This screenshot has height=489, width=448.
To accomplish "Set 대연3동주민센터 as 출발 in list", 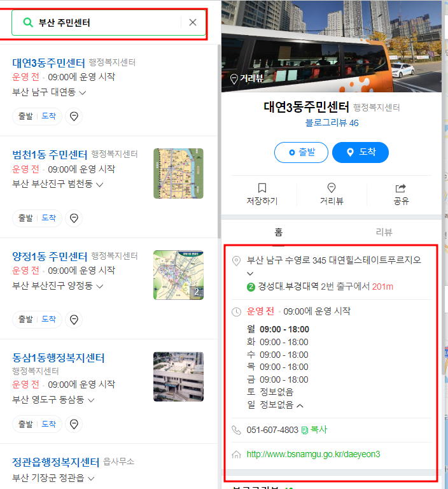I will (x=25, y=116).
